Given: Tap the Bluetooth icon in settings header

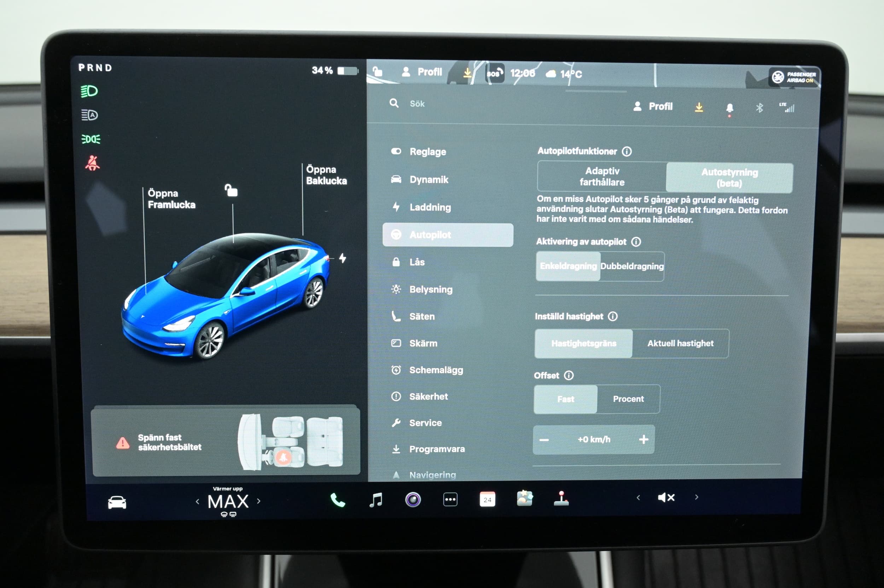Looking at the screenshot, I should (x=759, y=108).
